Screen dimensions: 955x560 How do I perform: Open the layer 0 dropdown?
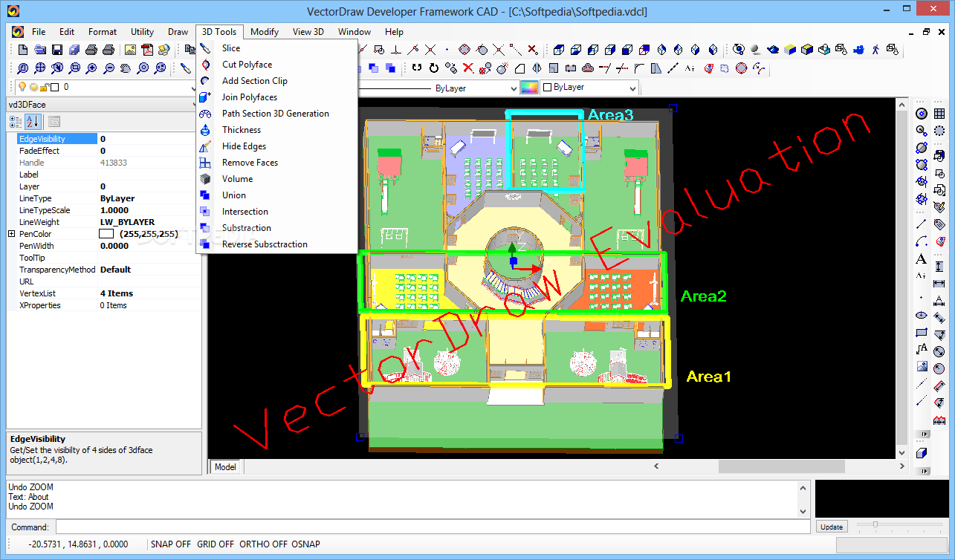[194, 88]
